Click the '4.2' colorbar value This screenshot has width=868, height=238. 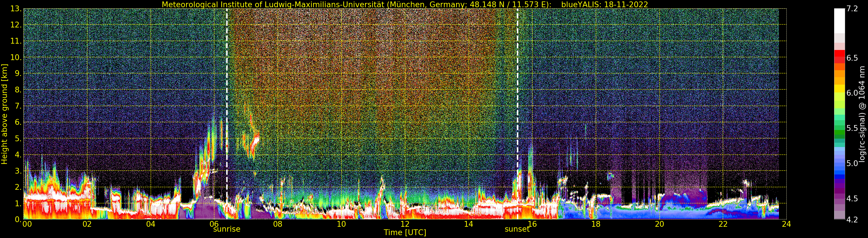tap(852, 220)
